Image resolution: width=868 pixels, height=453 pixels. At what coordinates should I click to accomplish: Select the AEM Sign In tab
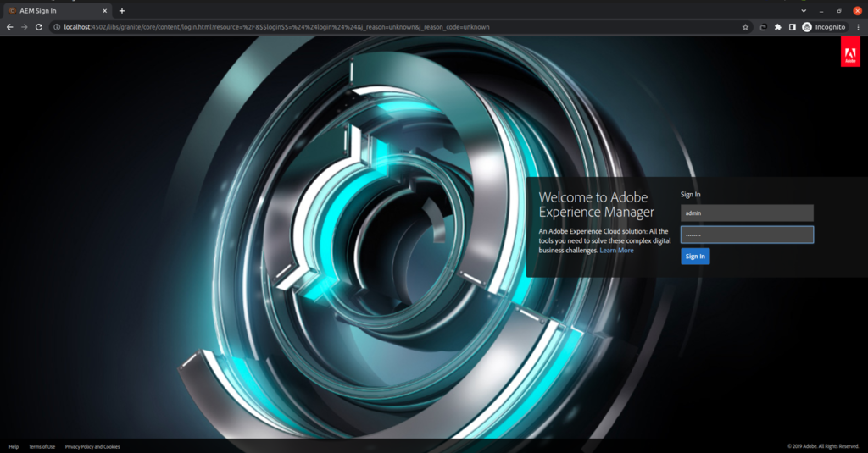tap(55, 10)
